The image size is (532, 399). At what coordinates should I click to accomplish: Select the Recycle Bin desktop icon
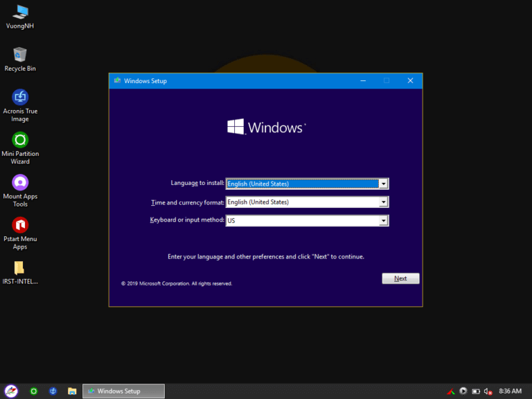(20, 55)
